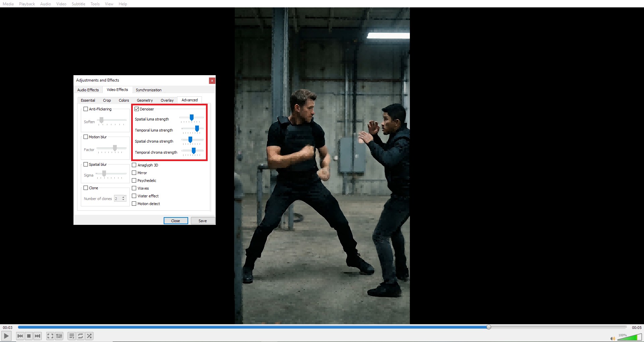The height and width of the screenshot is (342, 644).
Task: Click Close in Adjustments dialog
Action: click(x=176, y=221)
